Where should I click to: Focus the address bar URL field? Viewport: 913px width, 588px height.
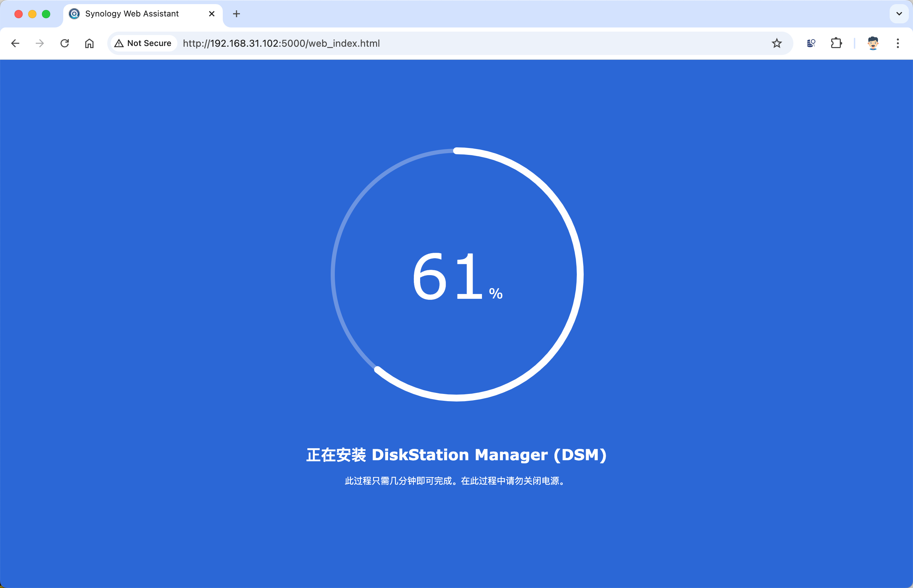coord(450,43)
